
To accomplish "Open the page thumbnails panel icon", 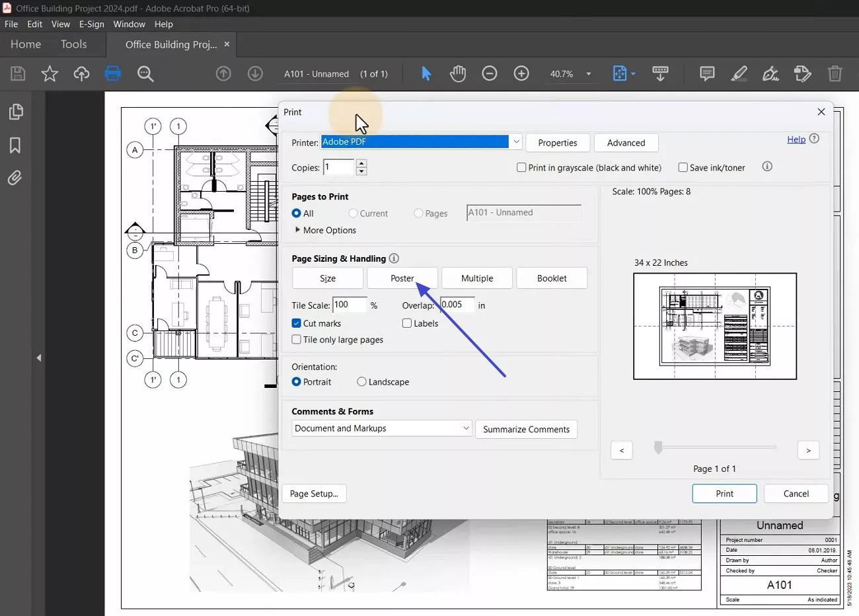I will (16, 112).
